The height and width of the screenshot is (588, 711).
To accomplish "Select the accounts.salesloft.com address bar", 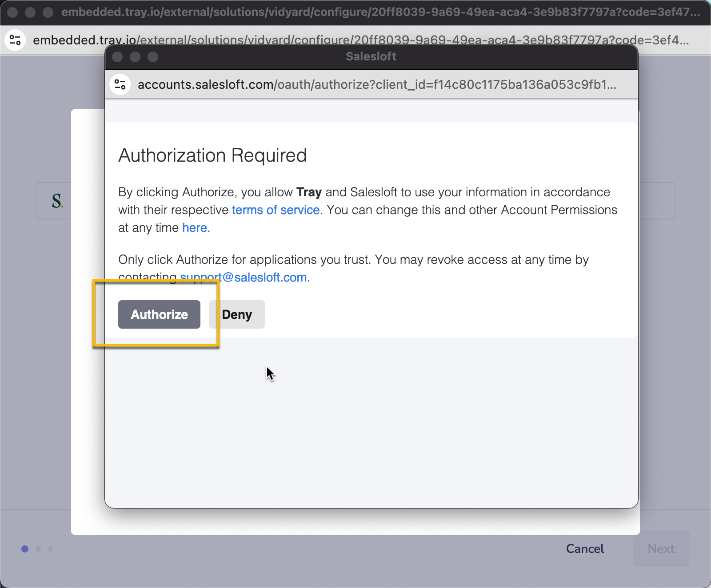I will pos(377,84).
